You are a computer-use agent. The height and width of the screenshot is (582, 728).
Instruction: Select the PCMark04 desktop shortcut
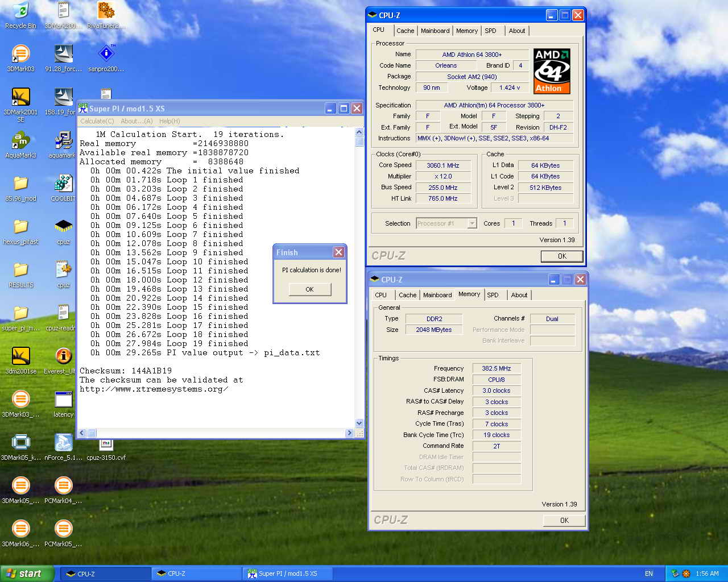(x=63, y=490)
